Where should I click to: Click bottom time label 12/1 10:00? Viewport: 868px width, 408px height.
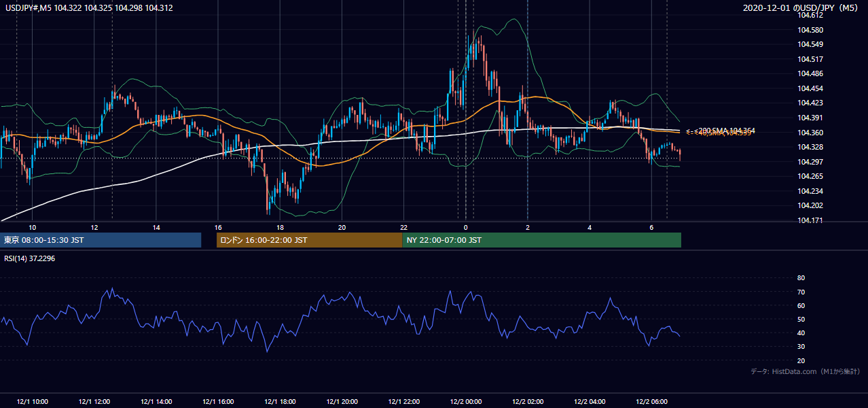click(32, 401)
